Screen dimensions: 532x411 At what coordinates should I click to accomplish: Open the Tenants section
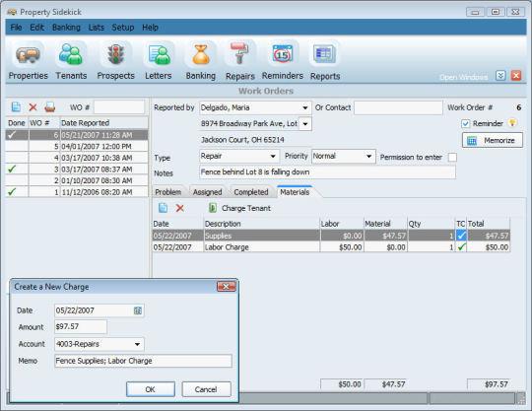71,61
